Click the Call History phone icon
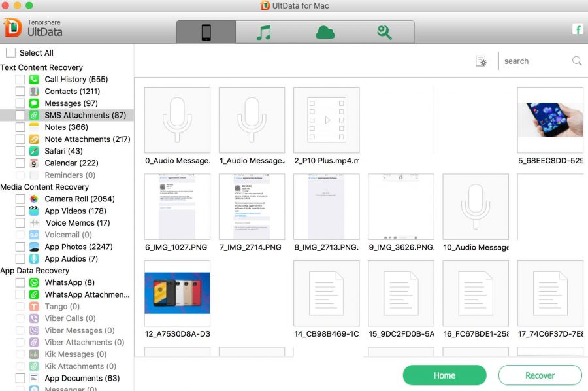 coord(34,80)
